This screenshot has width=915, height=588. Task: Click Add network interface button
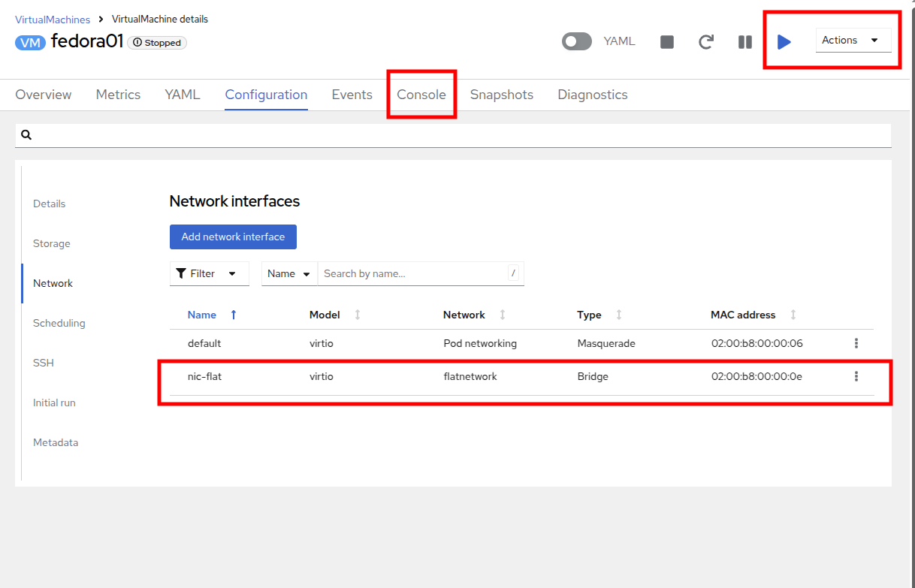233,237
